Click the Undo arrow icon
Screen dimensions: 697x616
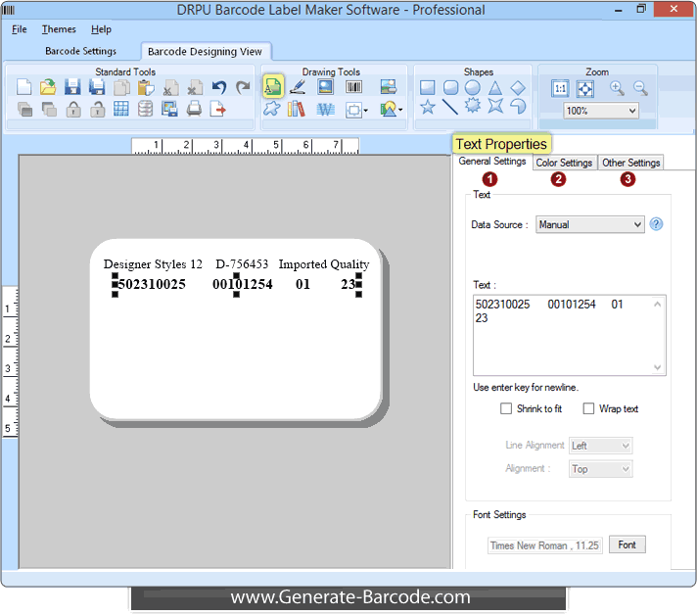coord(219,87)
